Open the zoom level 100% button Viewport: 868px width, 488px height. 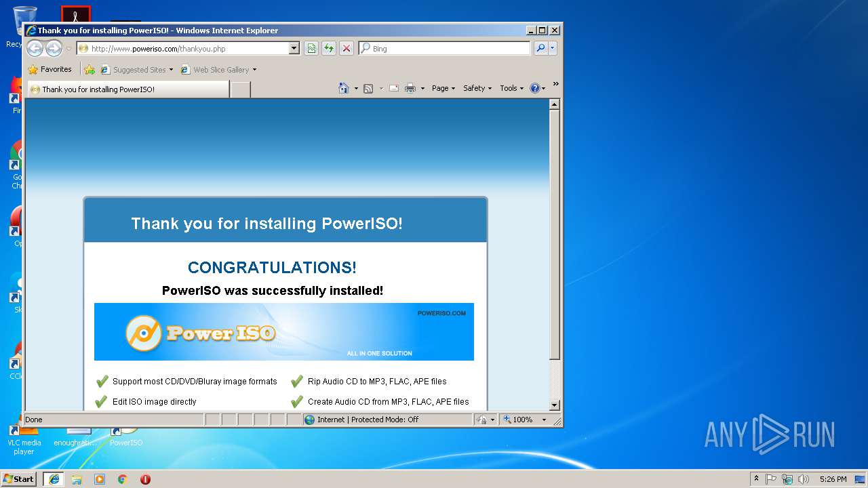pos(518,420)
